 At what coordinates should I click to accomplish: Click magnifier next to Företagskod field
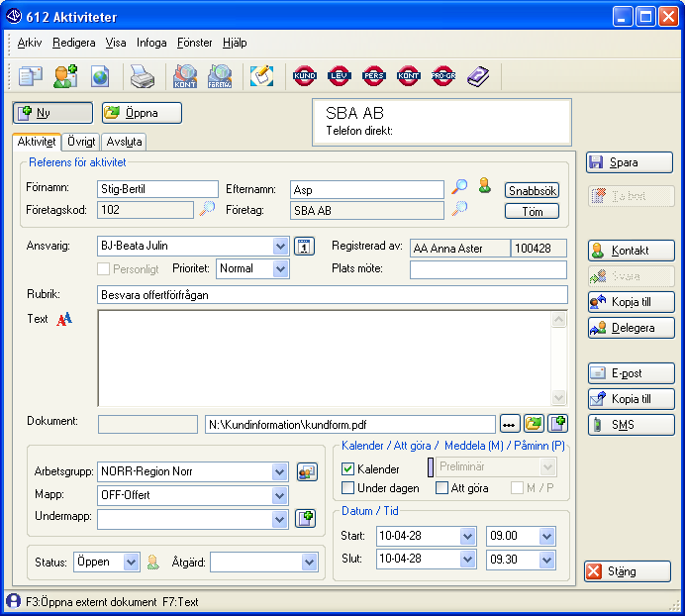(207, 208)
